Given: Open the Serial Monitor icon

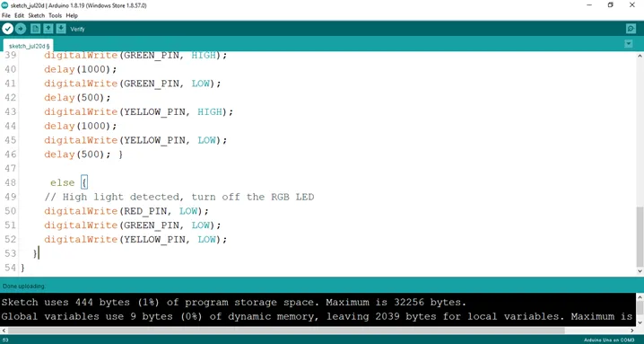Looking at the screenshot, I should 631,29.
